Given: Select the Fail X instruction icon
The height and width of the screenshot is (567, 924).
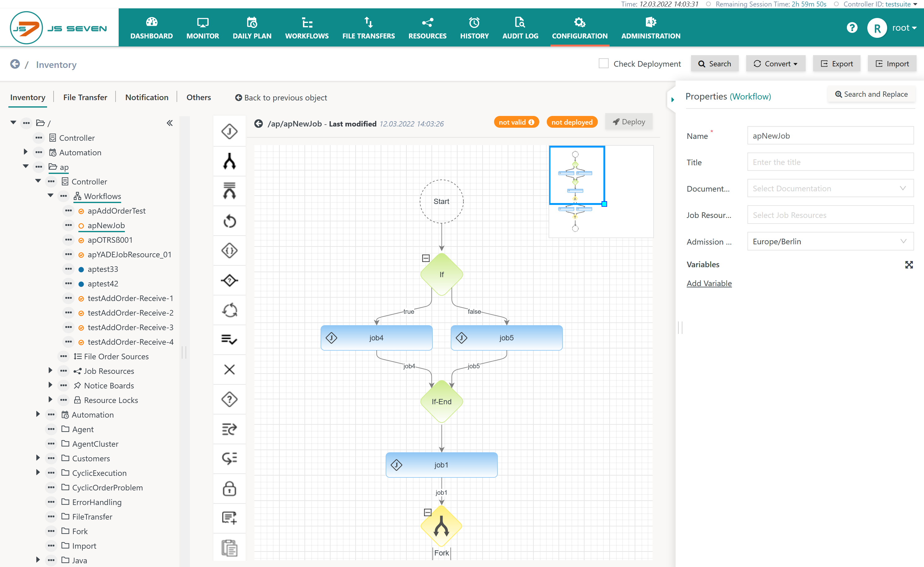Looking at the screenshot, I should [229, 370].
